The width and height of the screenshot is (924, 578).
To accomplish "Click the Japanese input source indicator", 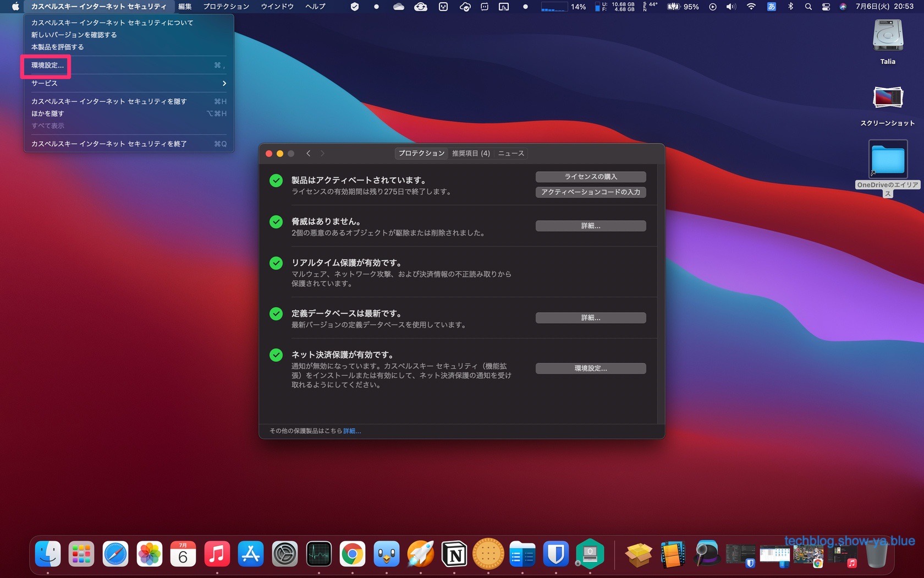I will point(771,7).
